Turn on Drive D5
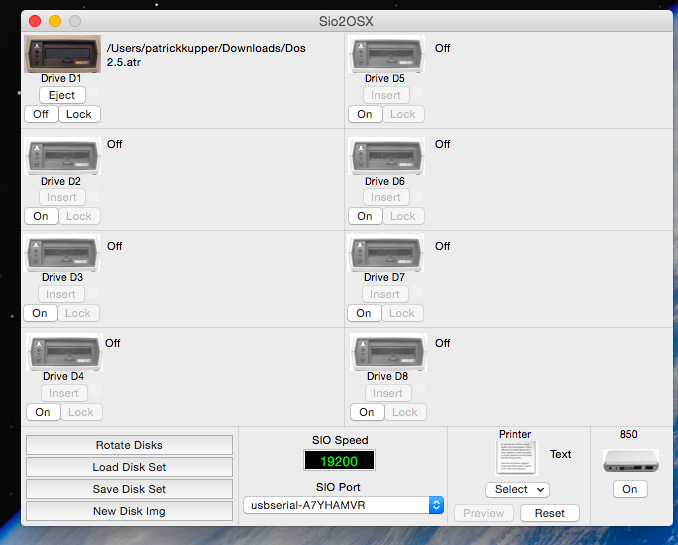 365,114
